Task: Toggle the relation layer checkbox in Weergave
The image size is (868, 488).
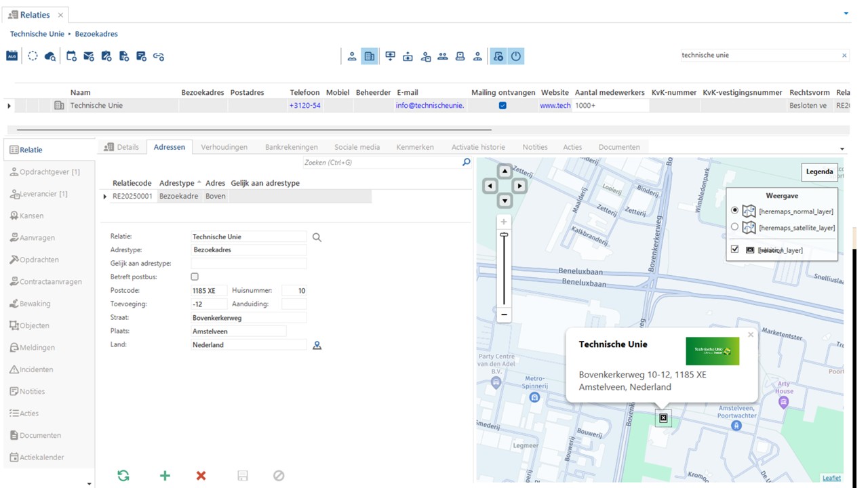Action: tap(734, 249)
